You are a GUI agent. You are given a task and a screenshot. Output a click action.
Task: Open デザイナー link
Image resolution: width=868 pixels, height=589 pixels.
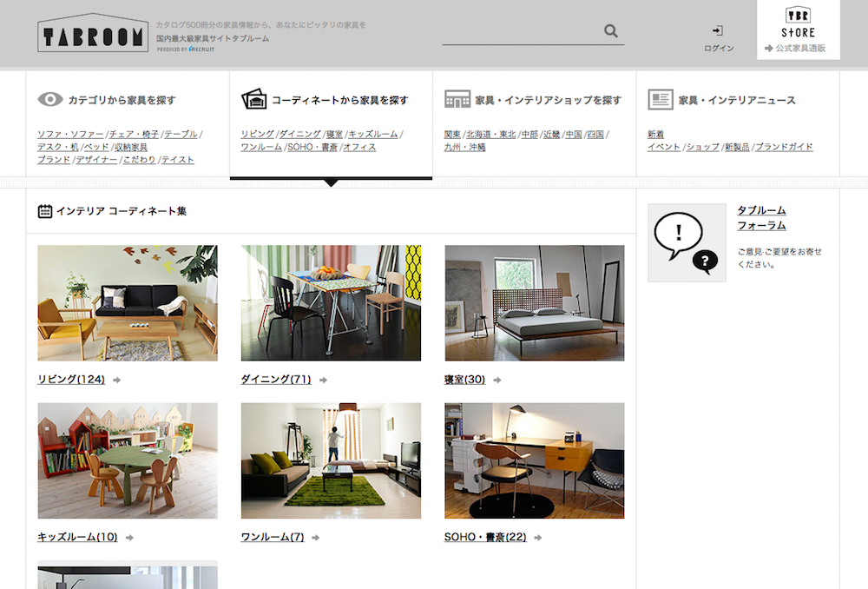coord(96,160)
